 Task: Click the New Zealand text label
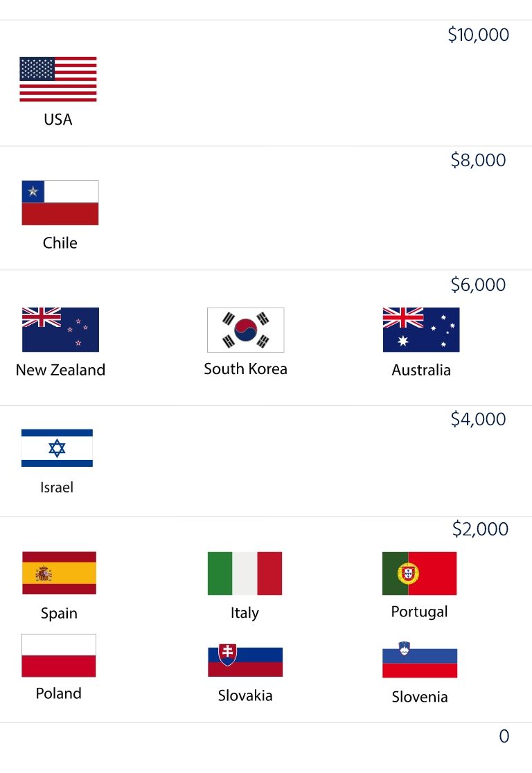61,370
